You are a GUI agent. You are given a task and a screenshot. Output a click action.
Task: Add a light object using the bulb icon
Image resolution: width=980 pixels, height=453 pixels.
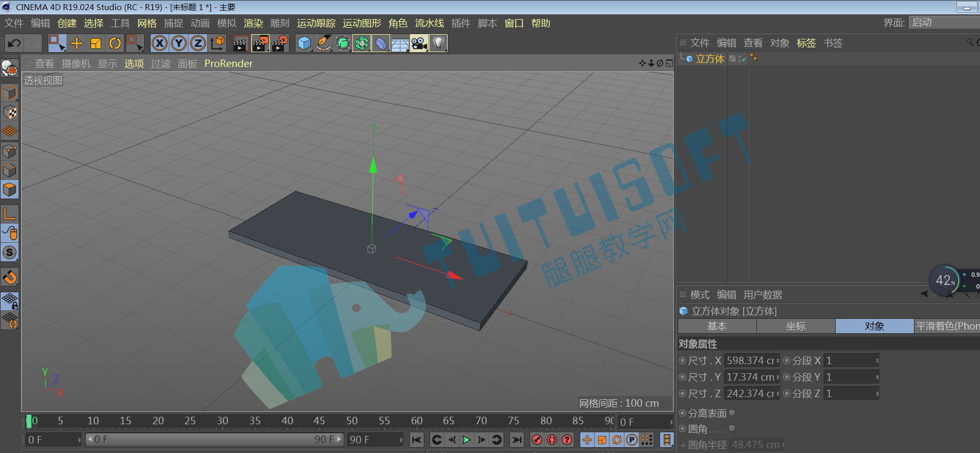[x=438, y=43]
